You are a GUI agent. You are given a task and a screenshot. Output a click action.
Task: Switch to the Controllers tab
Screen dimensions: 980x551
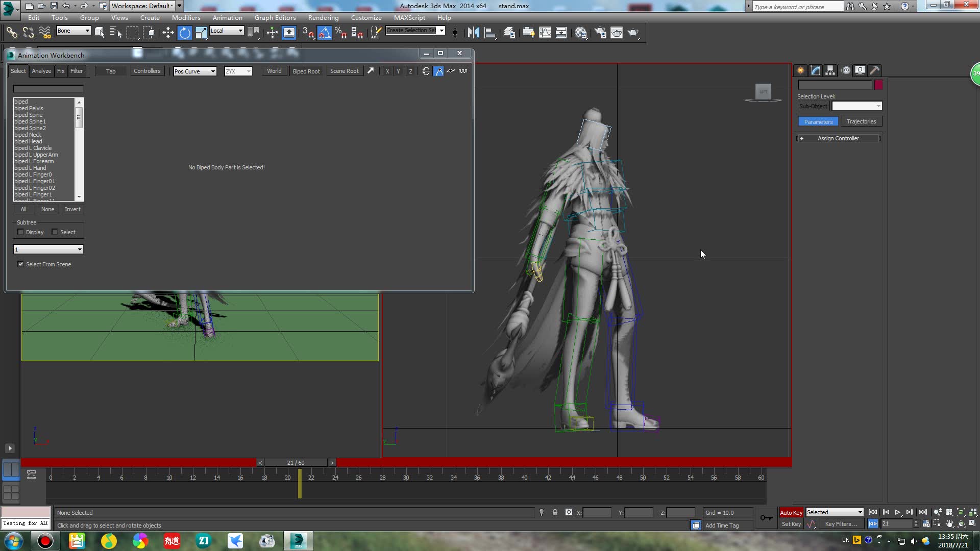(x=148, y=70)
